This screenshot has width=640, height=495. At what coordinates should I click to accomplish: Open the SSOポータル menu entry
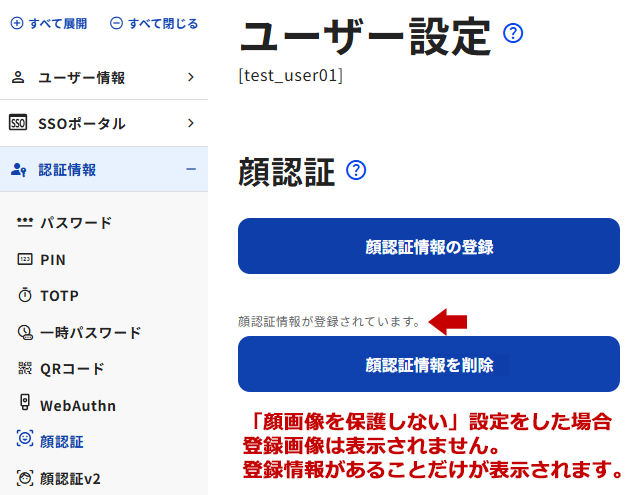(x=82, y=124)
